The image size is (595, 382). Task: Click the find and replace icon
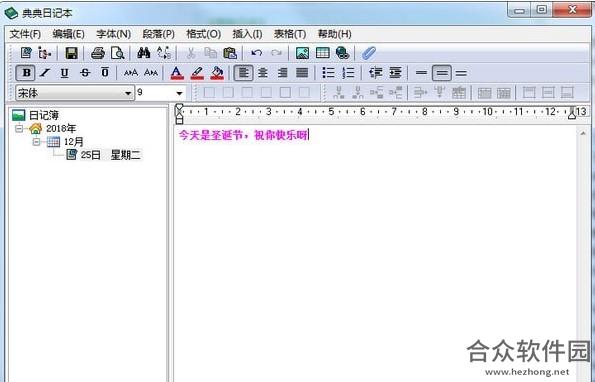pyautogui.click(x=164, y=53)
